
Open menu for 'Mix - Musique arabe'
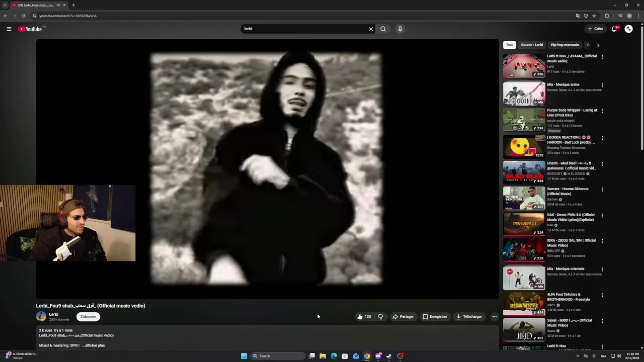coord(602,85)
